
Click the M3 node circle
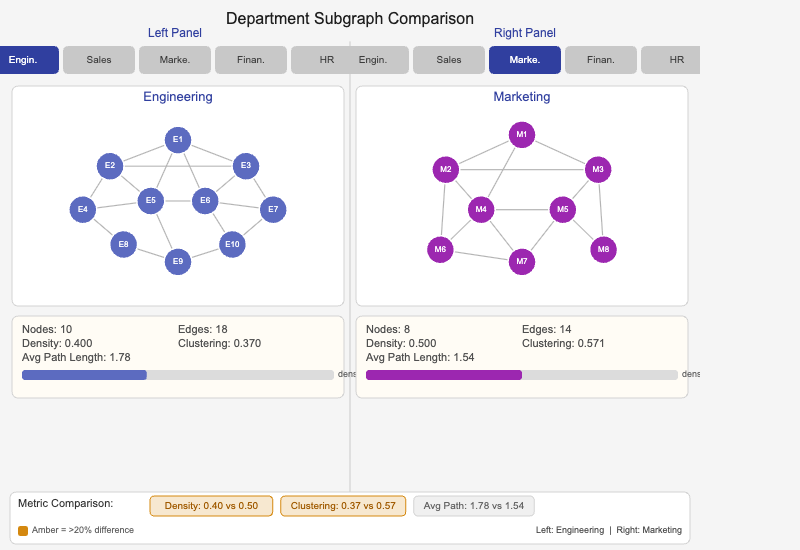[598, 170]
